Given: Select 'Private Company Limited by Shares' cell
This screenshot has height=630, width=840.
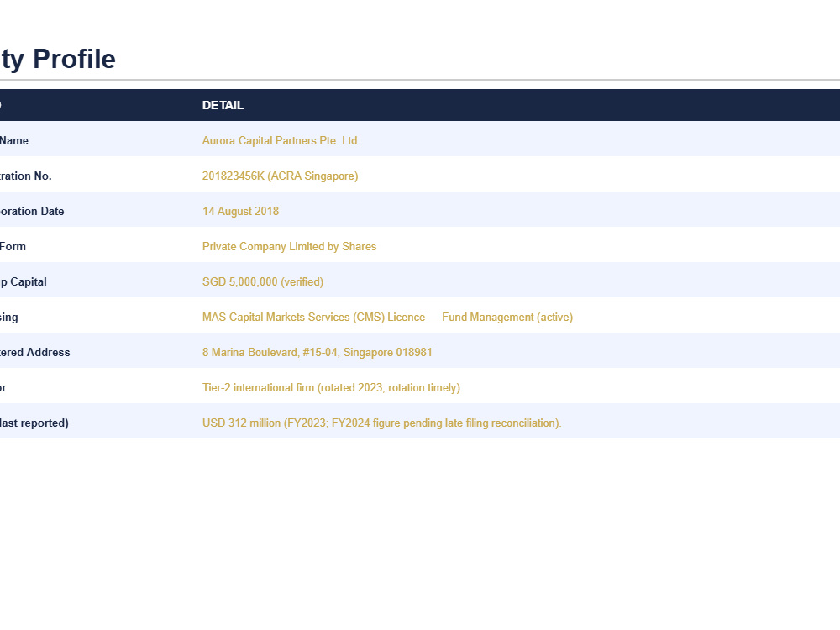Looking at the screenshot, I should coord(289,247).
